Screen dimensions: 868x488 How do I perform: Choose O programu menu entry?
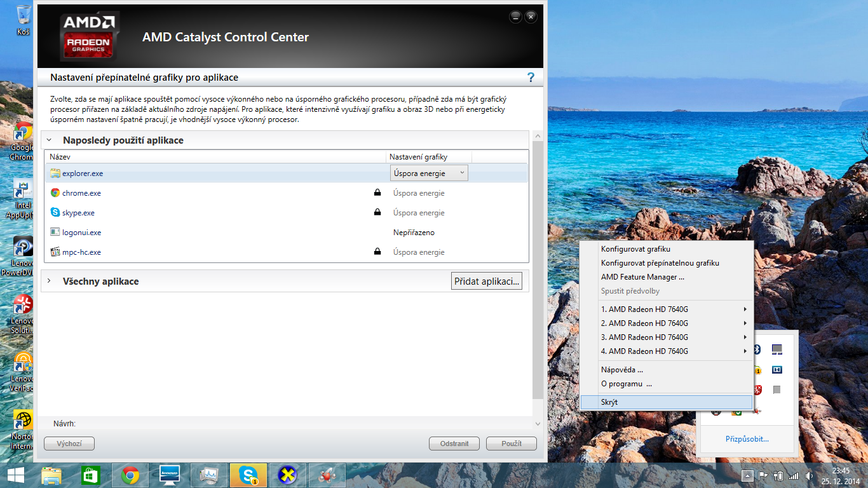[627, 384]
